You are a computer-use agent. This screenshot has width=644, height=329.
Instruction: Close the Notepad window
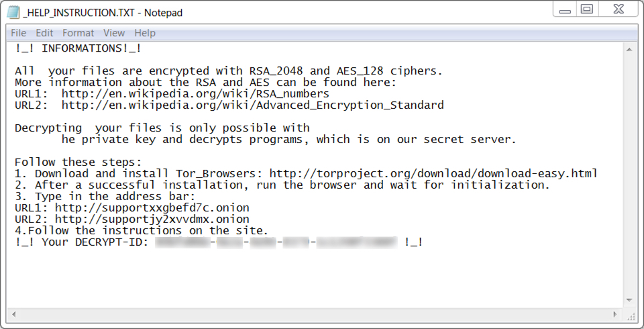619,9
